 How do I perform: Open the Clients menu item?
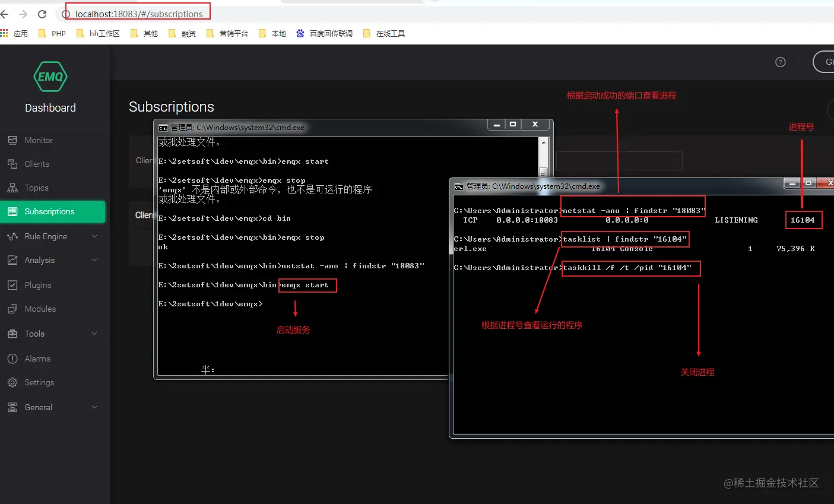[x=53, y=164]
